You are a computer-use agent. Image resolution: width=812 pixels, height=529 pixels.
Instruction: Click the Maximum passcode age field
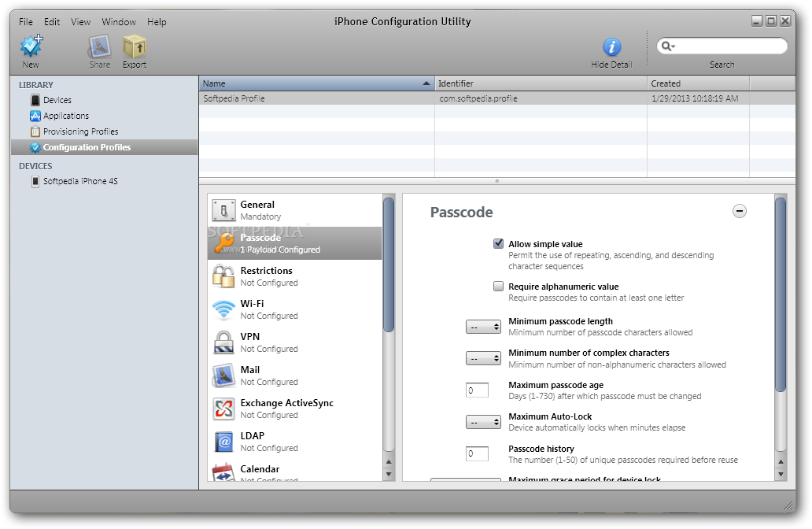click(x=477, y=390)
